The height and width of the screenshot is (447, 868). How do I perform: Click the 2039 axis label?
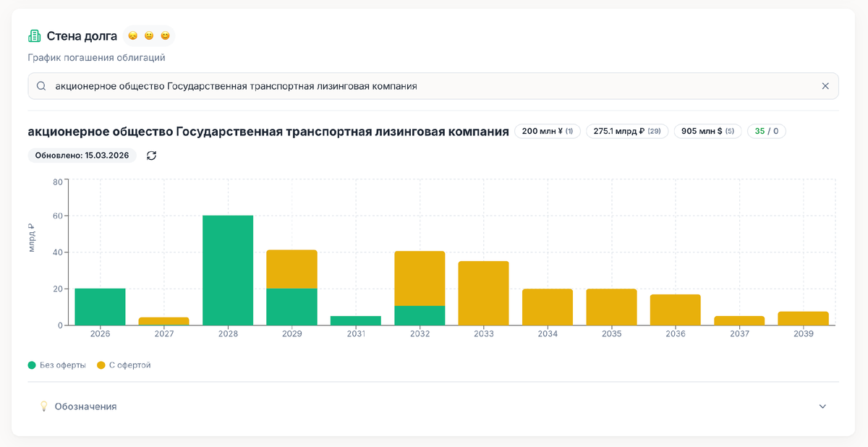(804, 334)
